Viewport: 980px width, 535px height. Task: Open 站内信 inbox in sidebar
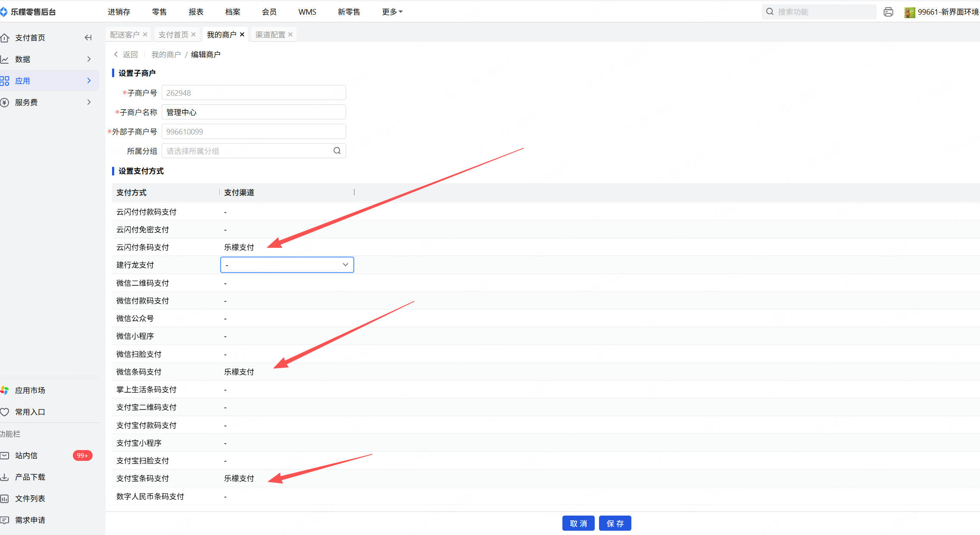[x=26, y=456]
